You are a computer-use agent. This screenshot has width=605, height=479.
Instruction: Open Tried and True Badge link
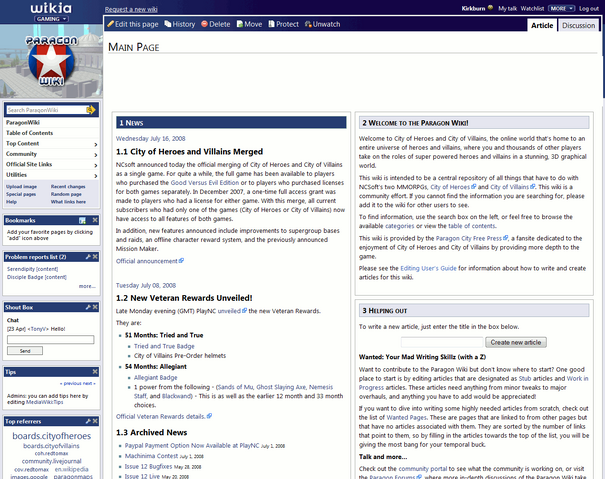[164, 346]
